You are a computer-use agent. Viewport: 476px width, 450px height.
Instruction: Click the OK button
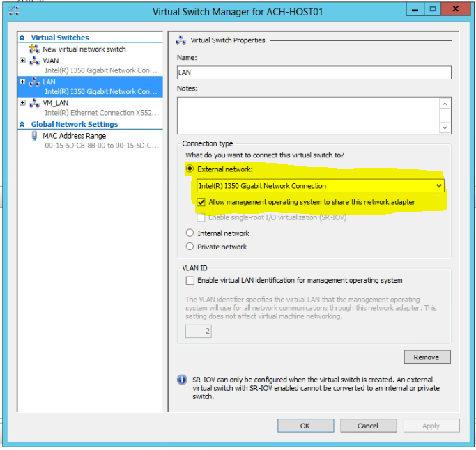click(x=305, y=426)
